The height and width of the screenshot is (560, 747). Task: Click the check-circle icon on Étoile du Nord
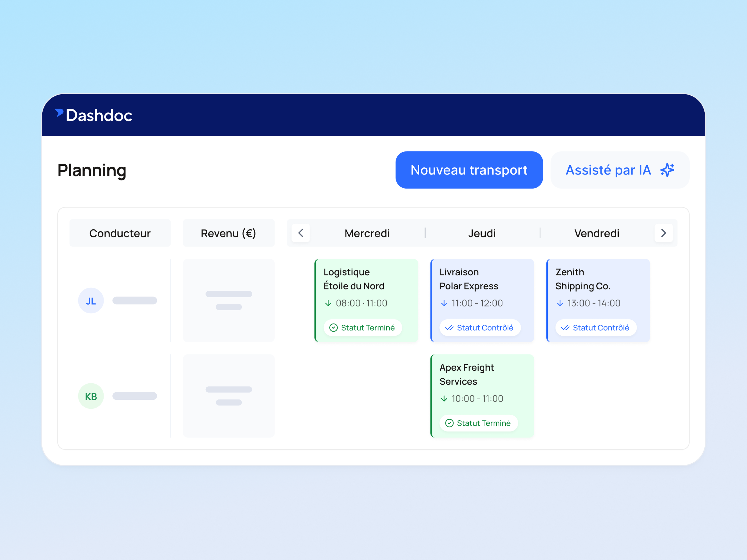(333, 328)
